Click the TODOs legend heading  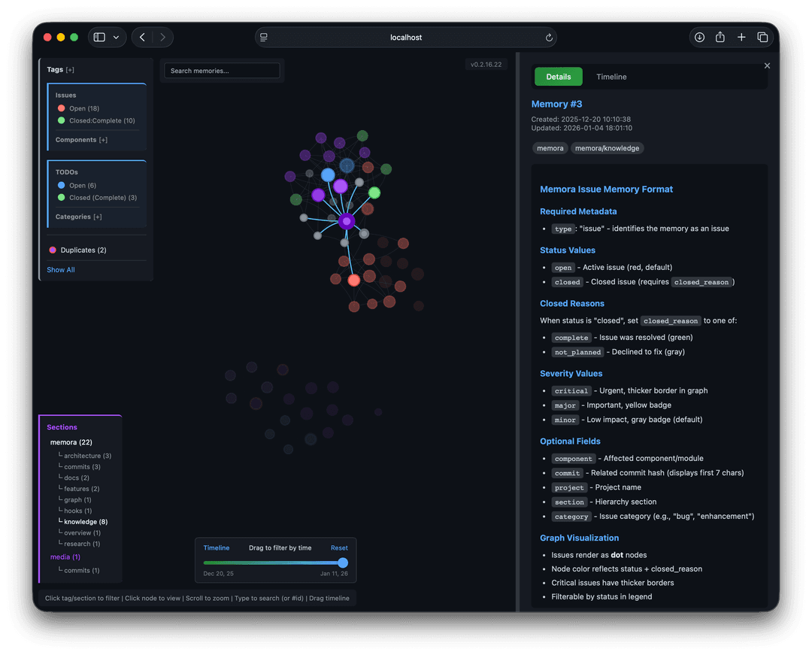(x=67, y=172)
